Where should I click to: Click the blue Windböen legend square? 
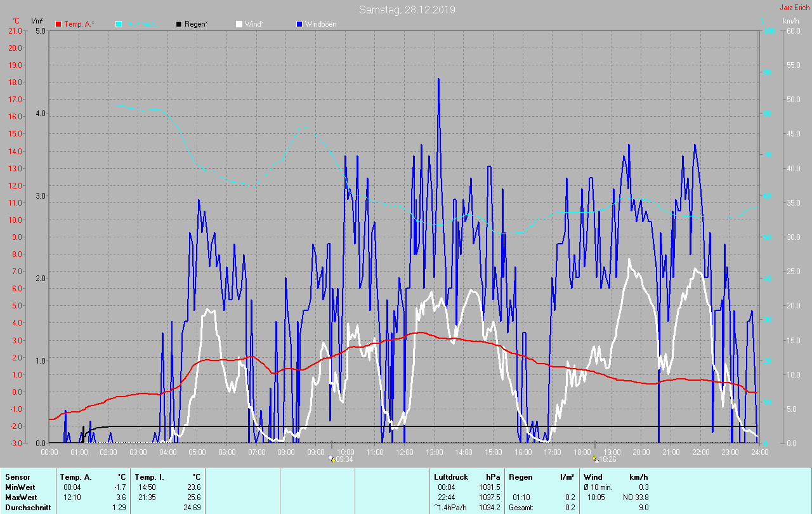299,24
